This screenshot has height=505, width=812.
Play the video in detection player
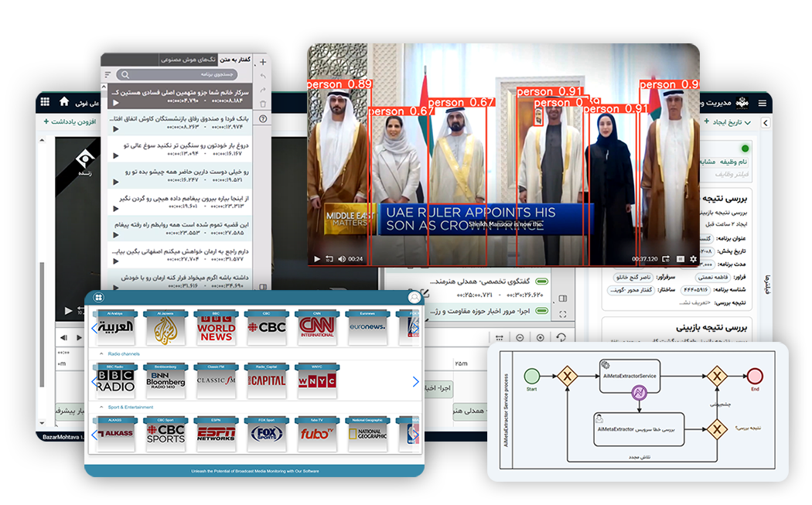317,259
